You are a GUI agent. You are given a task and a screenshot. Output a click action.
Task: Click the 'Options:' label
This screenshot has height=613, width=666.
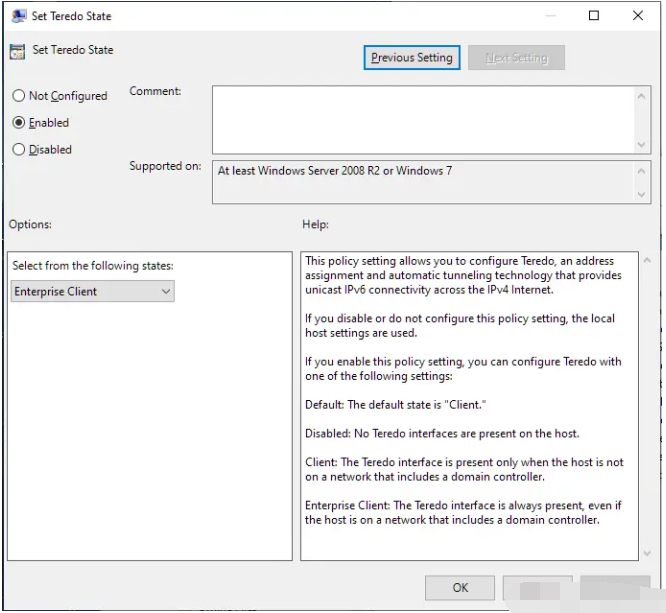(x=30, y=224)
